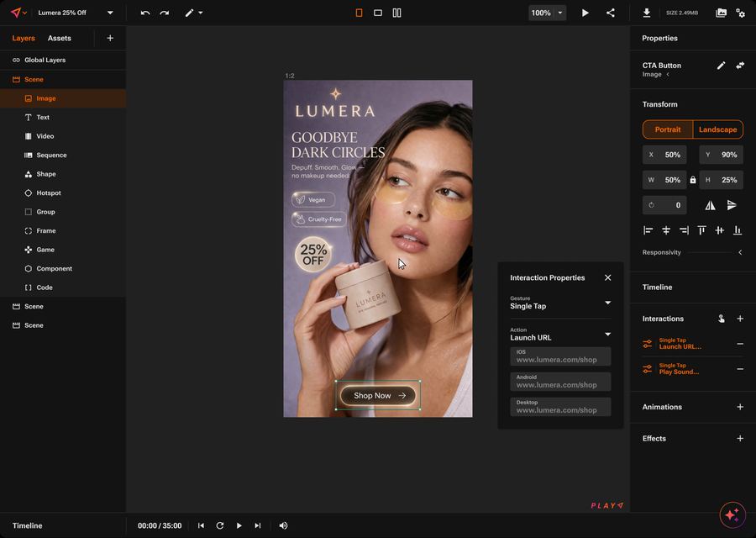Click the iOS URL field

(x=561, y=356)
